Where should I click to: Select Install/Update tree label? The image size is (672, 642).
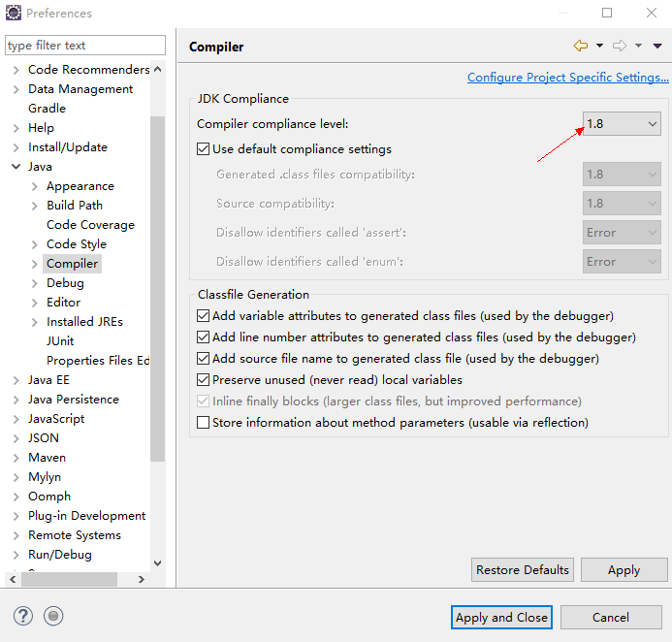tap(68, 147)
